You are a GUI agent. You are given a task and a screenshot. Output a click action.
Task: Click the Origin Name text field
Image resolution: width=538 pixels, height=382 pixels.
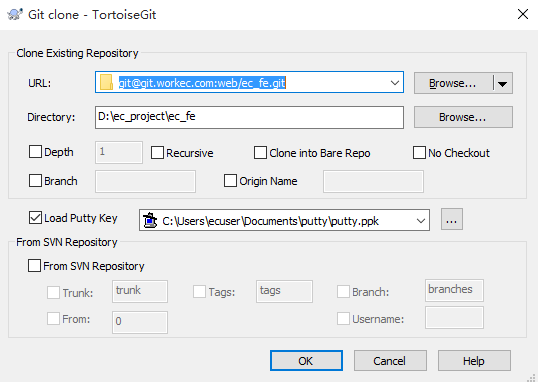[x=373, y=181]
